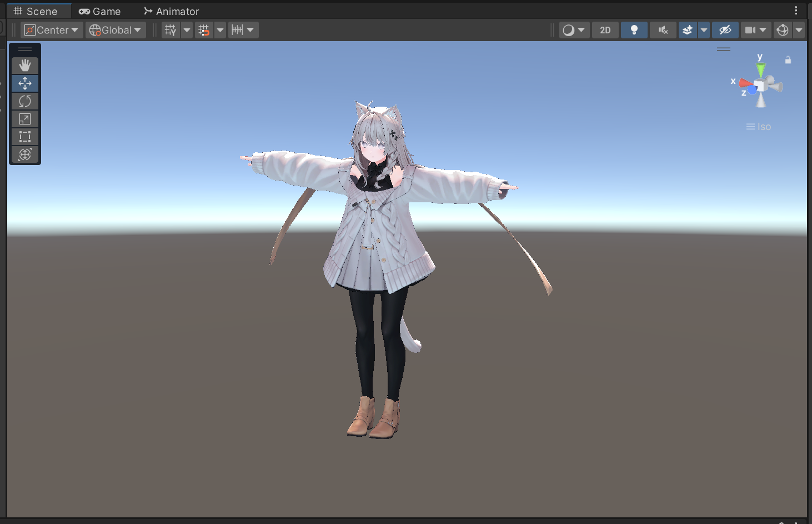Click the snap increment ruler icon

pos(237,30)
